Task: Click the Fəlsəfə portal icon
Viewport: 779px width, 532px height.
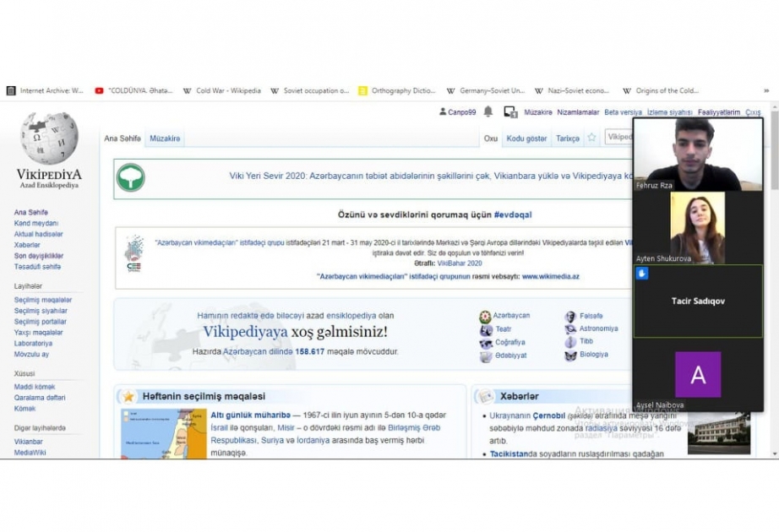Action: point(570,317)
